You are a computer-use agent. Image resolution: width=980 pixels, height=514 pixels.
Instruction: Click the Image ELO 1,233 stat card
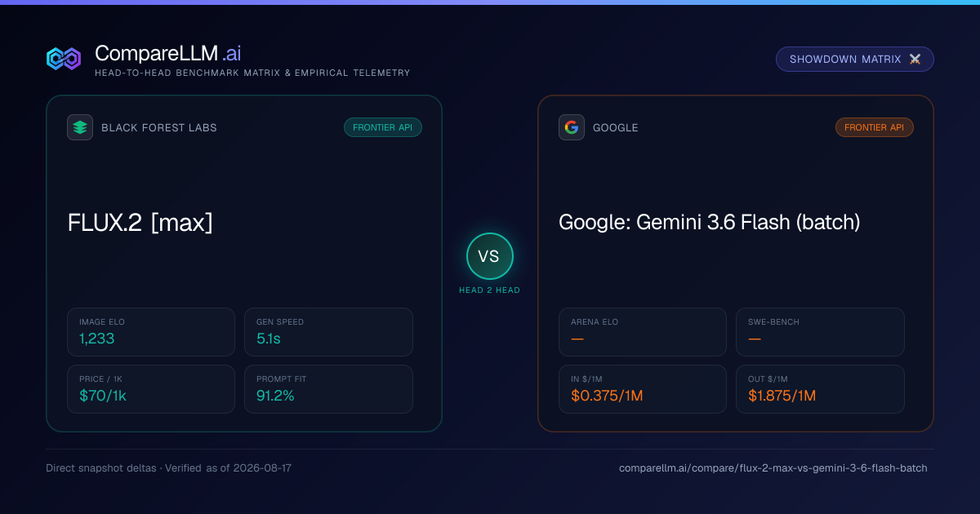coord(151,332)
